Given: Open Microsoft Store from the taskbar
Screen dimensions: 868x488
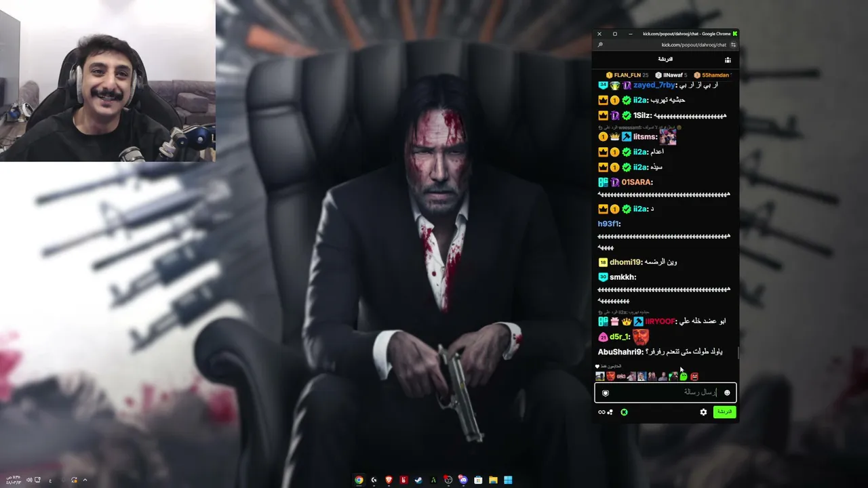Looking at the screenshot, I should [478, 480].
